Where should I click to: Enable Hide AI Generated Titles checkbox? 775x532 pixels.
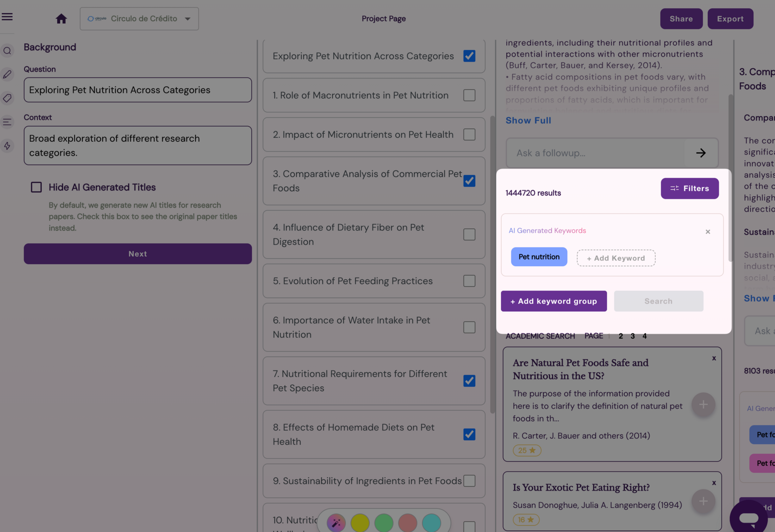[36, 187]
